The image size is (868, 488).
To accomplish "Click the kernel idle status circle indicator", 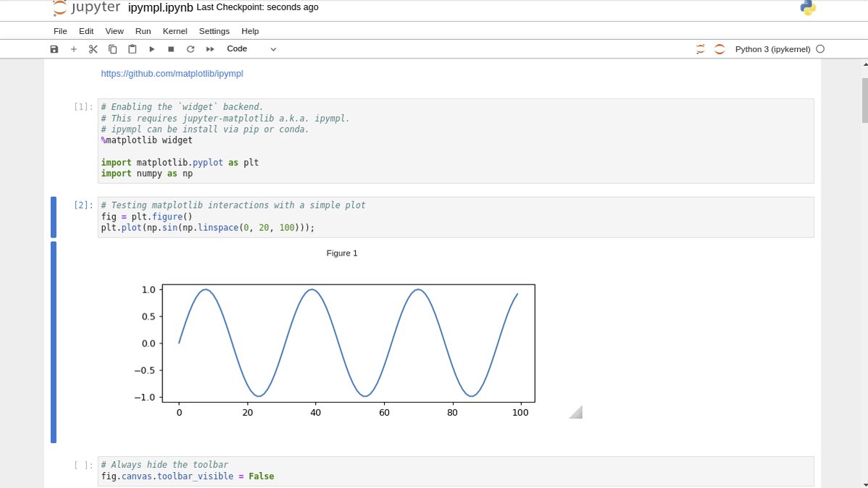I will coord(820,49).
